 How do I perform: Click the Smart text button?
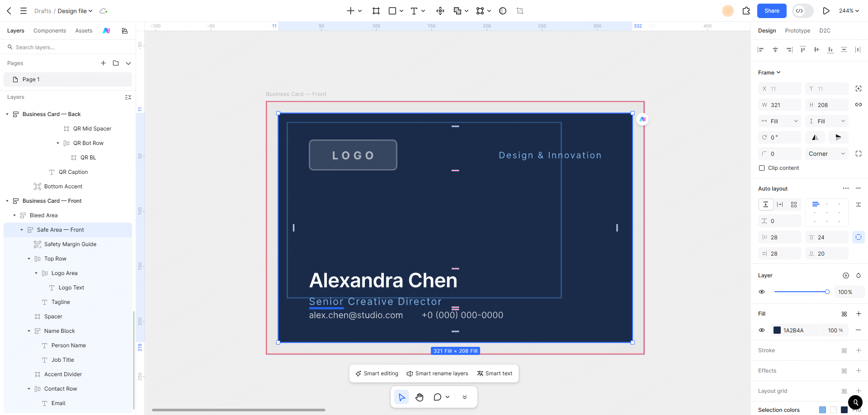click(x=495, y=373)
